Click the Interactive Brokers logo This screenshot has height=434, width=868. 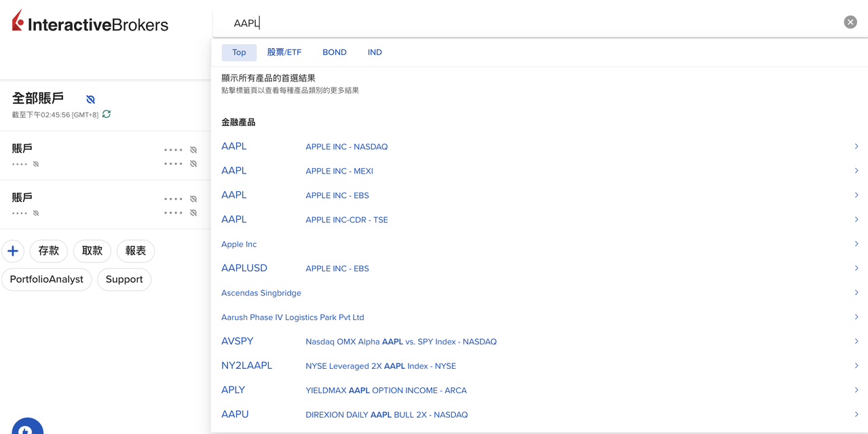point(90,22)
